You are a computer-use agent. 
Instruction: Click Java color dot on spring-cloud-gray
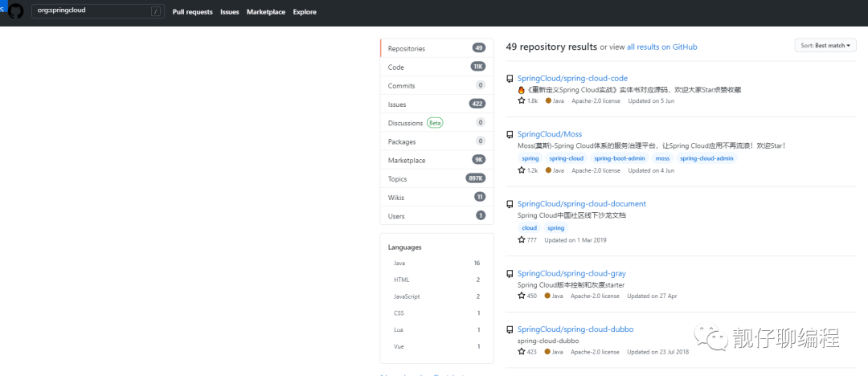point(548,296)
